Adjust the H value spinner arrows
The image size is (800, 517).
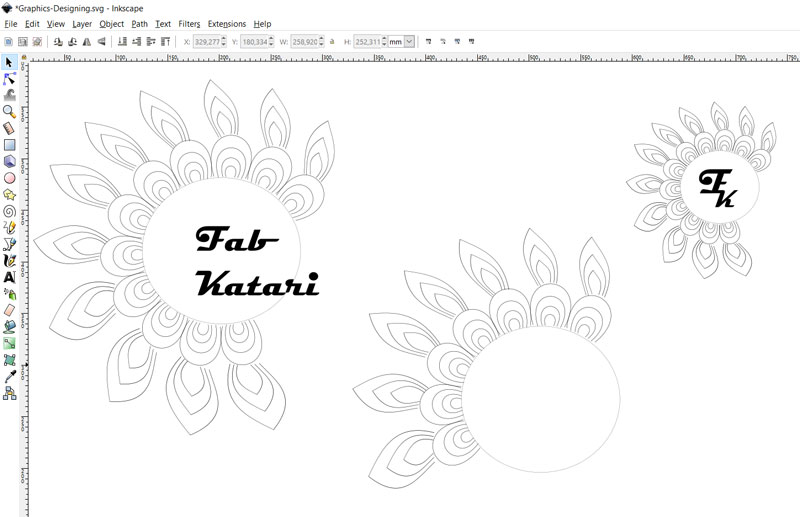pos(384,41)
